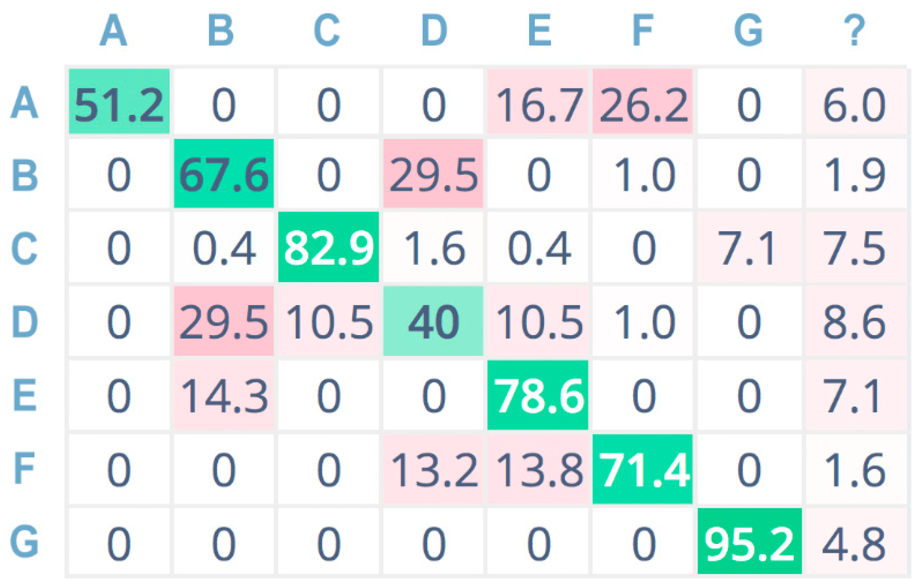
Task: Select column header G
Action: tap(749, 30)
